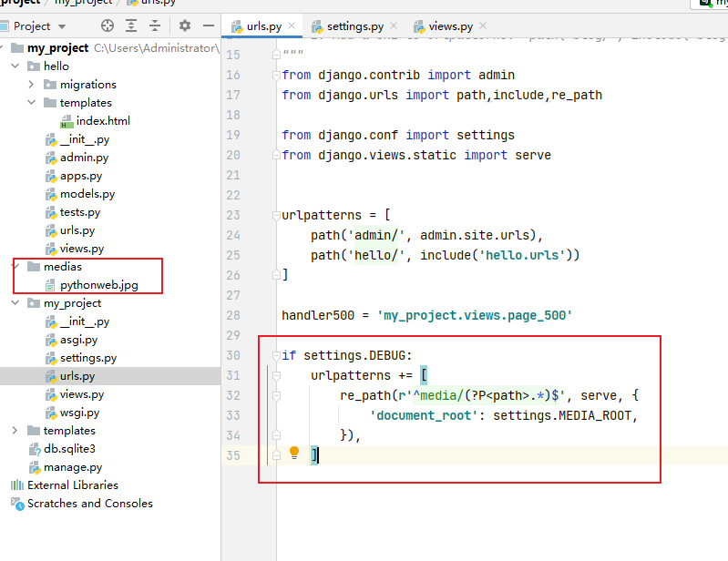Switch to the views.py editor tab
Viewport: 728px width, 561px height.
click(x=450, y=26)
